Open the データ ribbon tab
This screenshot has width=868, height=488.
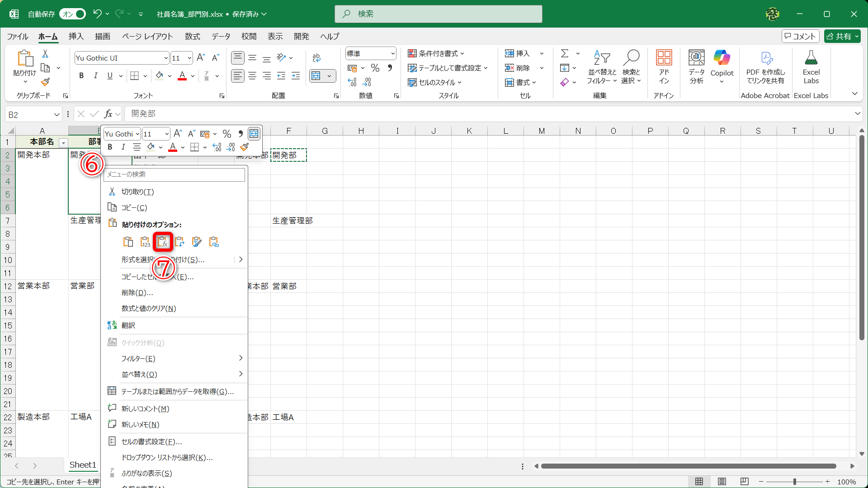(221, 37)
